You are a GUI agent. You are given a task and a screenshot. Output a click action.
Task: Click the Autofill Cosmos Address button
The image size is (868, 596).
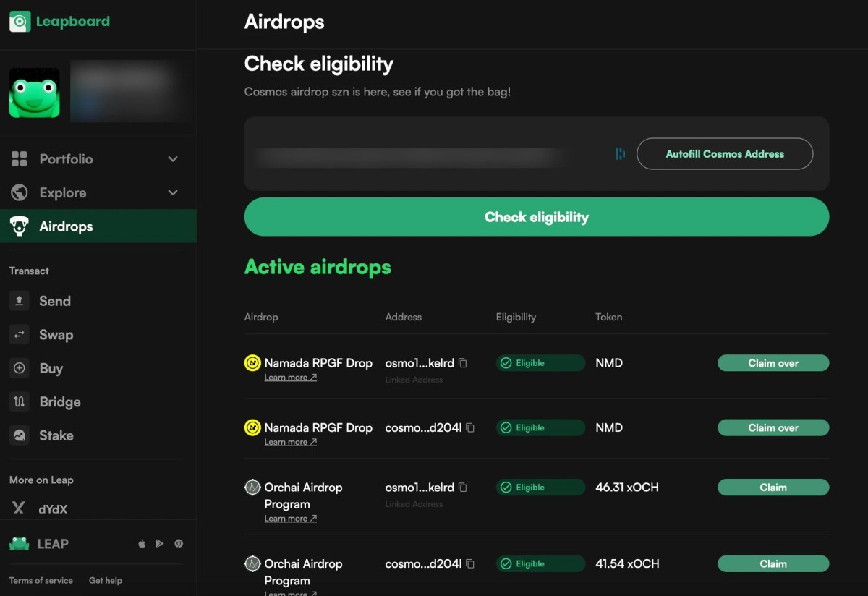(725, 154)
